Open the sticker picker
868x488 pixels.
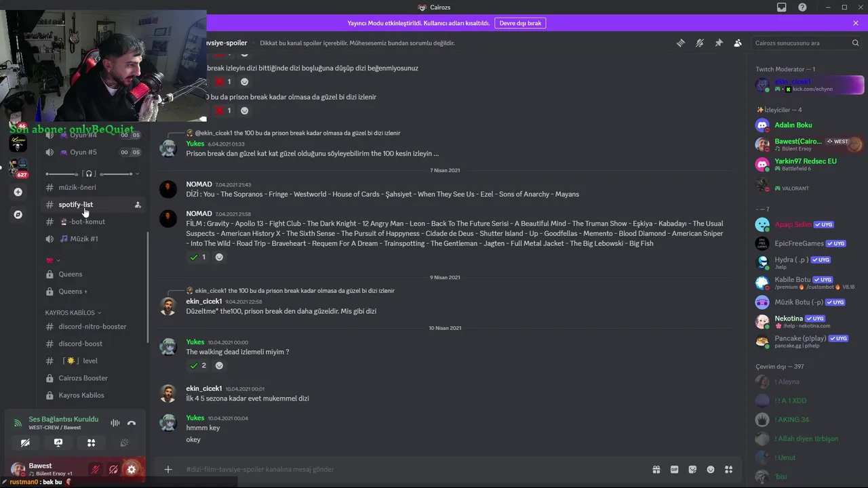(x=692, y=469)
